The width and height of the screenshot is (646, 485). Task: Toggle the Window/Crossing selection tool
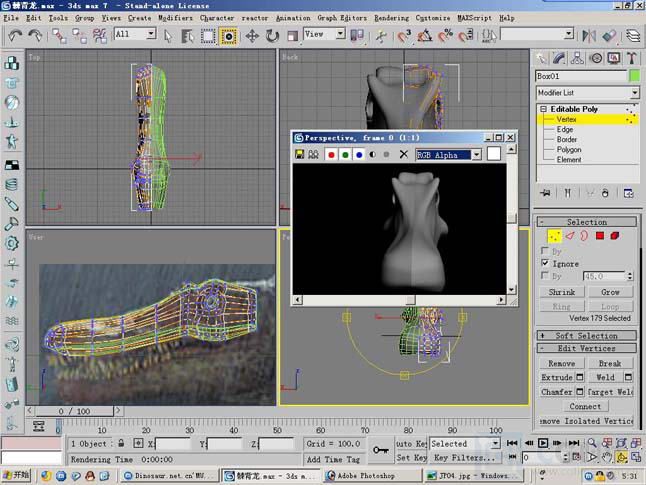coord(228,36)
